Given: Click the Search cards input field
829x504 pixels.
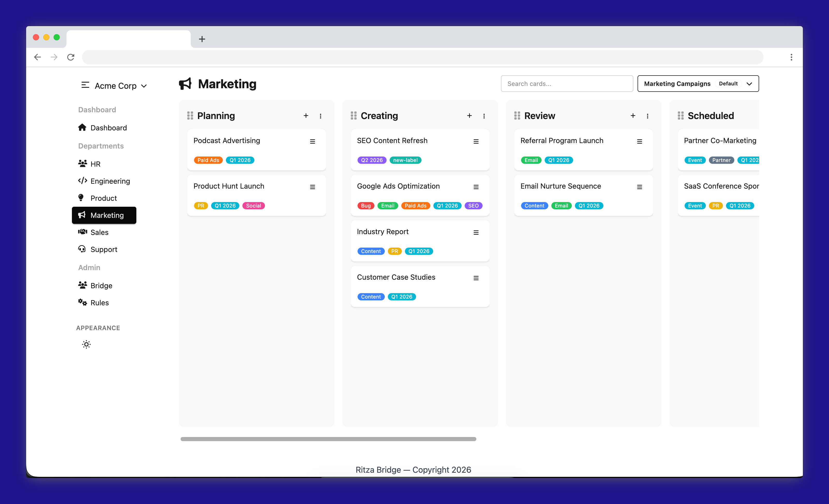Looking at the screenshot, I should tap(567, 83).
